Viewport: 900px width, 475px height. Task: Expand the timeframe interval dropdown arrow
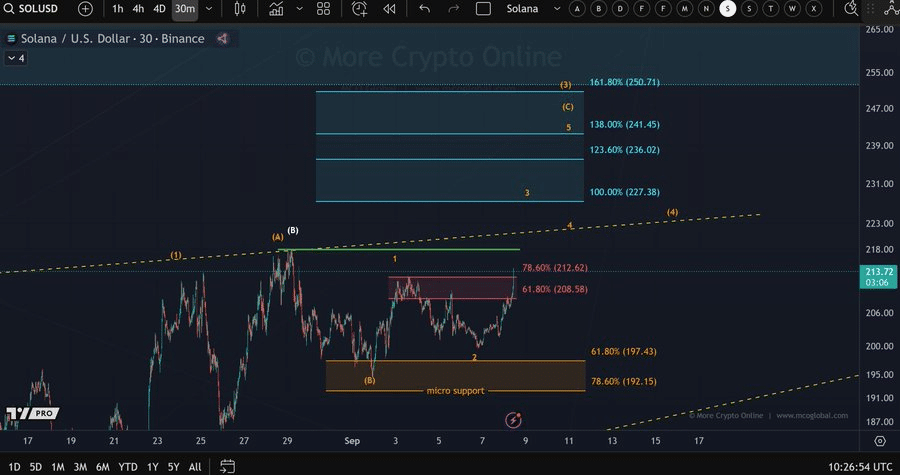(x=208, y=9)
